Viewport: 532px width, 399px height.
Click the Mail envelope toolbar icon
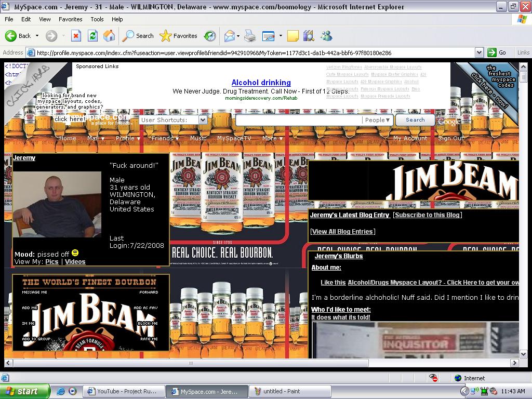click(x=230, y=36)
